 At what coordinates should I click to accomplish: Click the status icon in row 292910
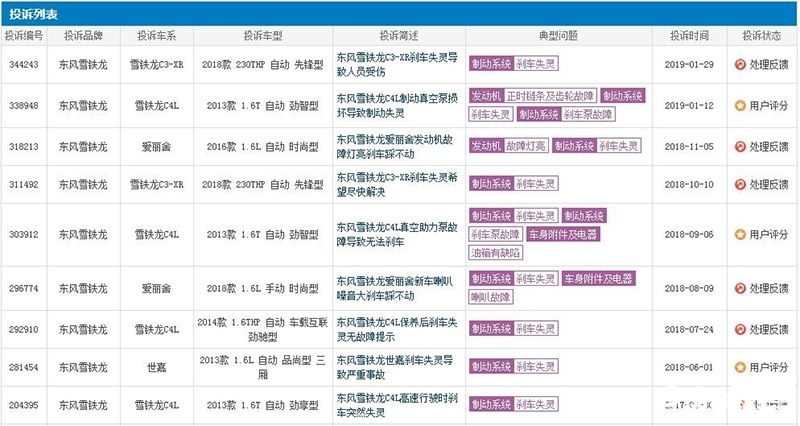point(740,330)
